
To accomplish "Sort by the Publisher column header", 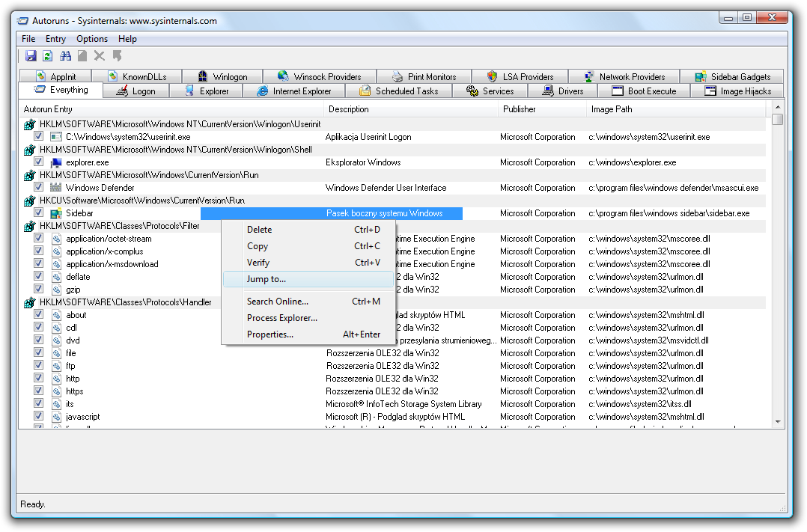I will [542, 109].
